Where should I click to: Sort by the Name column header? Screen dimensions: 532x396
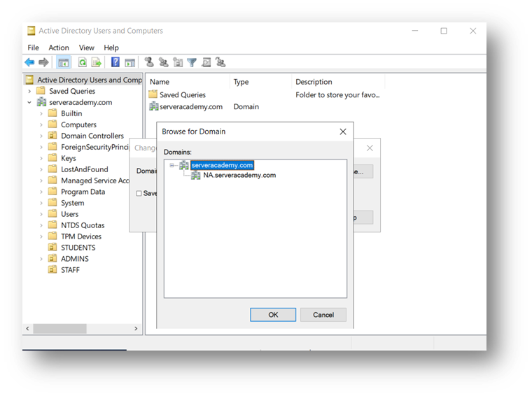click(188, 82)
